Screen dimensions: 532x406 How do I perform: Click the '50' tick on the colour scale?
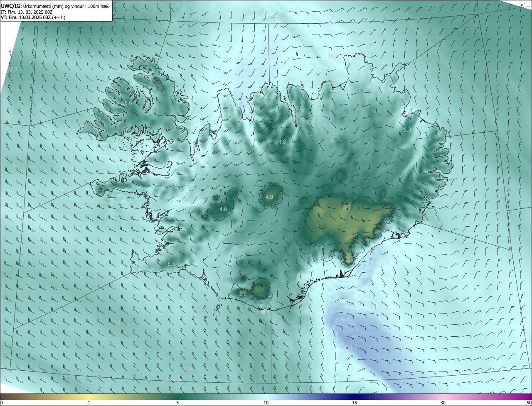pyautogui.click(x=528, y=403)
